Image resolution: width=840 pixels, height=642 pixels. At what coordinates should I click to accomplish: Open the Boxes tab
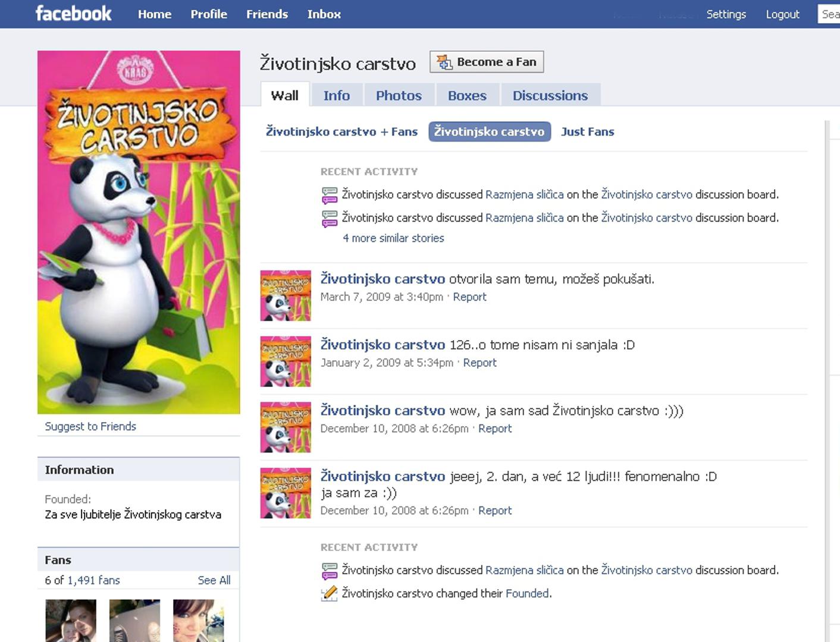tap(467, 95)
